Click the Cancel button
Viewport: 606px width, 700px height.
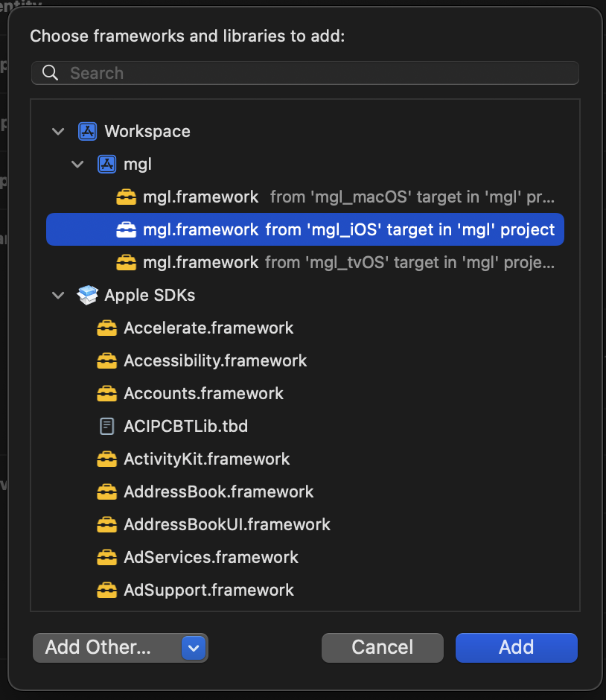pyautogui.click(x=383, y=647)
